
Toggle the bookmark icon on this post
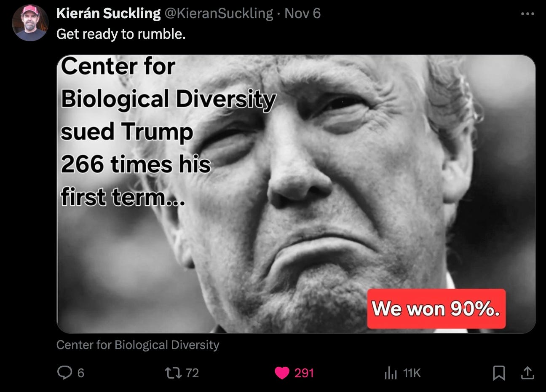[x=499, y=373]
